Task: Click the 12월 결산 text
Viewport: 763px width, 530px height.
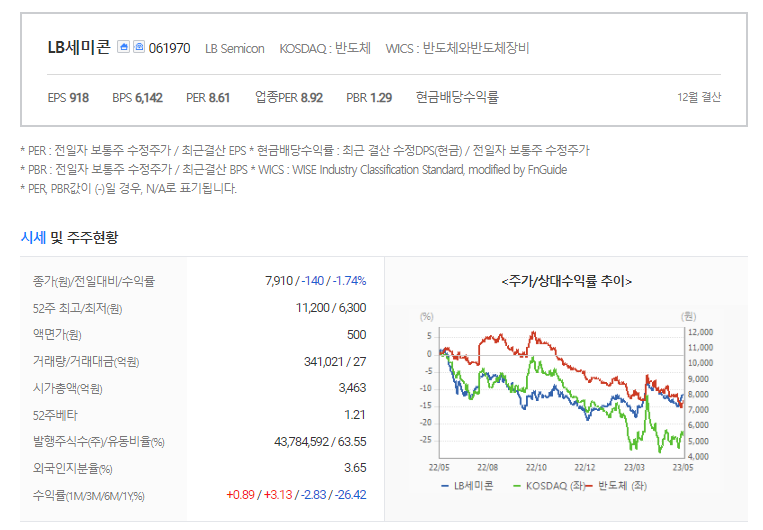Action: click(x=699, y=97)
